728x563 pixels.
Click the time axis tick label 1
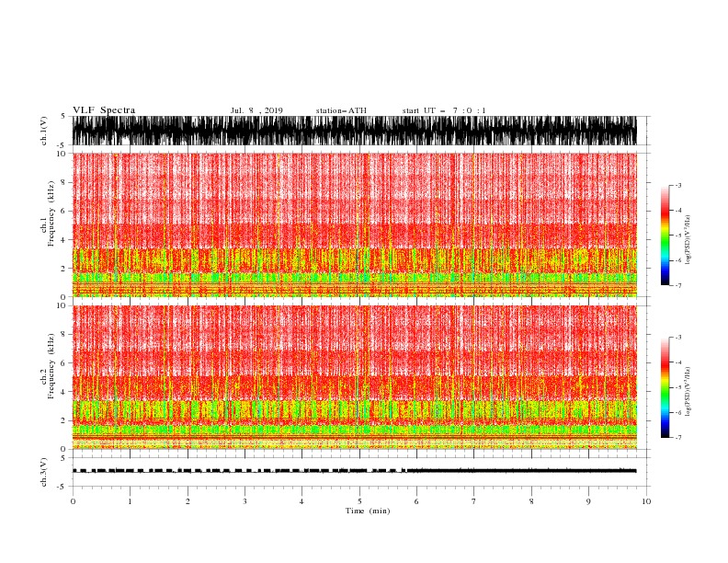point(130,501)
